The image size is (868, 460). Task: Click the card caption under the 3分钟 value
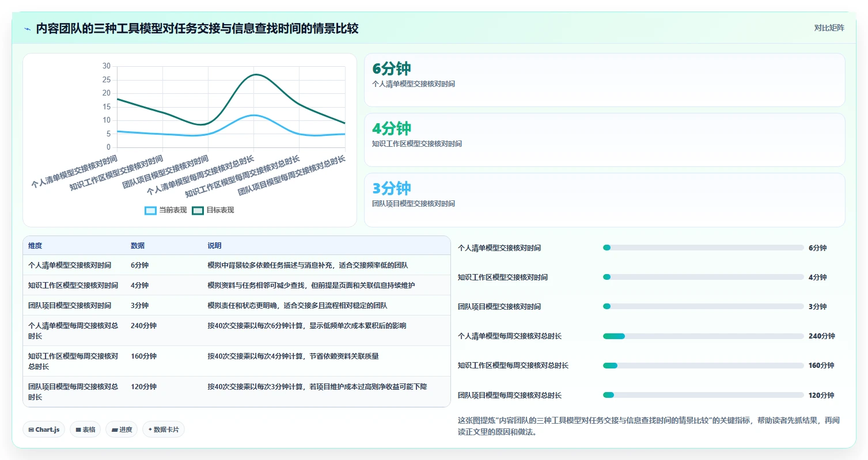pos(414,204)
